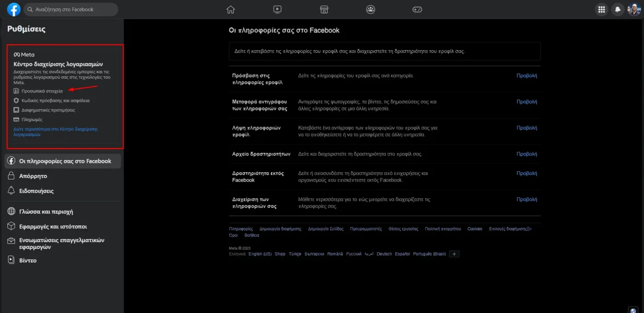Click Προβολή for Δραστηριότητα εκτός Facebook

coord(527,174)
